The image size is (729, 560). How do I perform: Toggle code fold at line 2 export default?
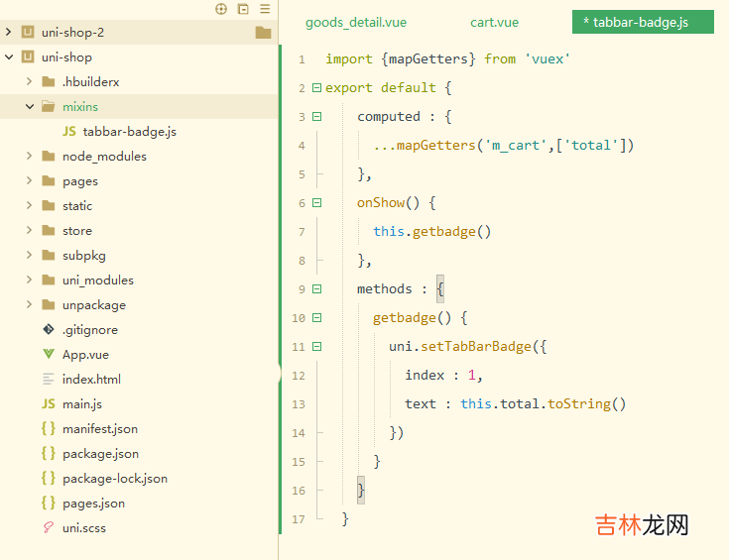316,88
